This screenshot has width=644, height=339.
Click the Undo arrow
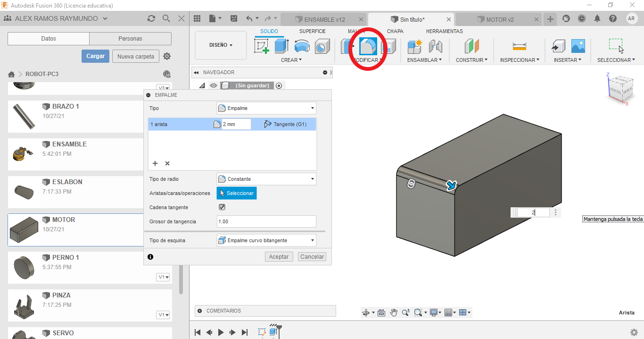(x=249, y=18)
